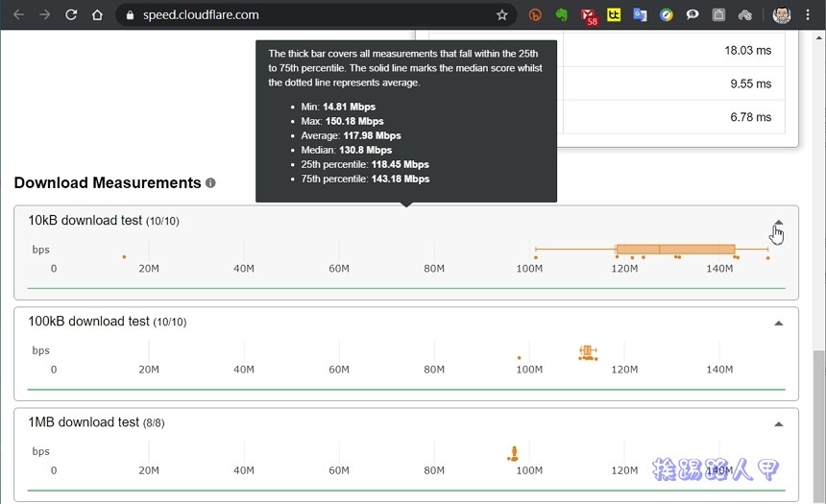Click the '75th percentile: 143.18 Mbps' line

click(x=365, y=180)
